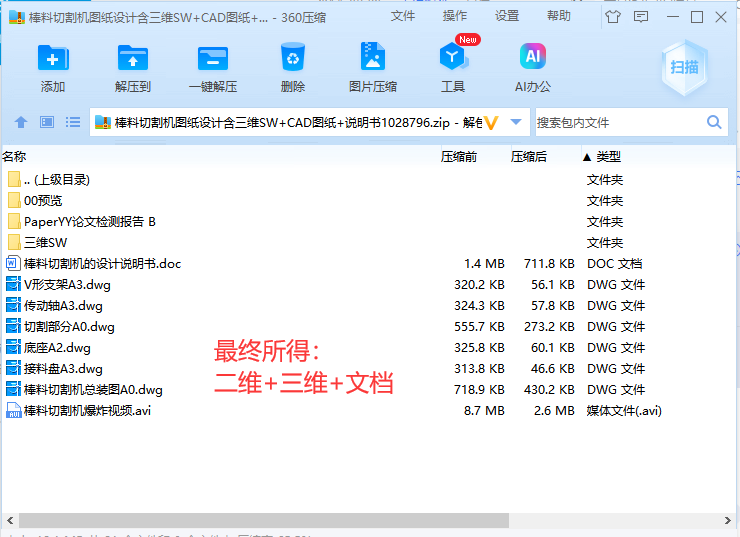Click the horizontal scrollbar thumb
The height and width of the screenshot is (537, 740).
[x=263, y=520]
